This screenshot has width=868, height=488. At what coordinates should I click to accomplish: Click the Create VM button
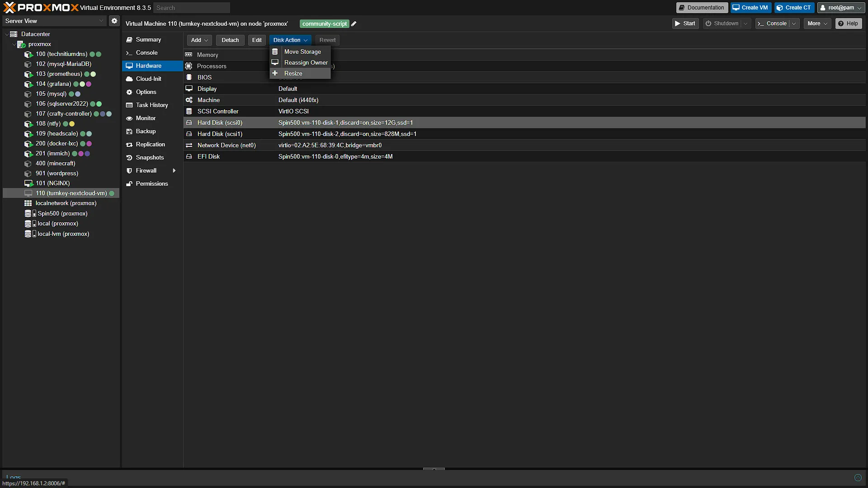750,8
